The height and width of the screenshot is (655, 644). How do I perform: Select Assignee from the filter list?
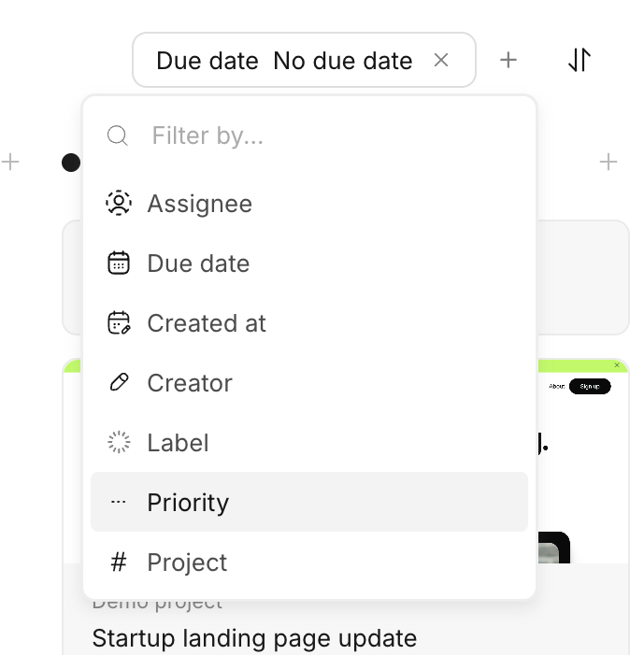pyautogui.click(x=199, y=204)
